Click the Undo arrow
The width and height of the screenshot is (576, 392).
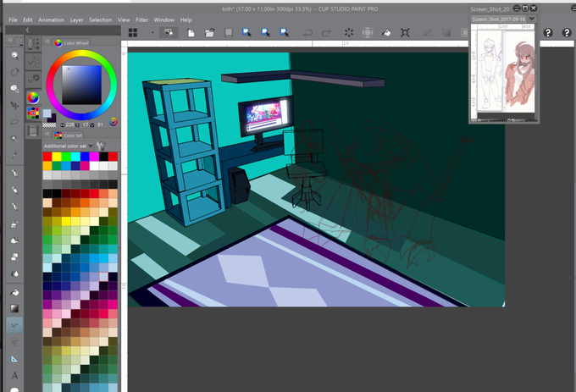pos(307,33)
